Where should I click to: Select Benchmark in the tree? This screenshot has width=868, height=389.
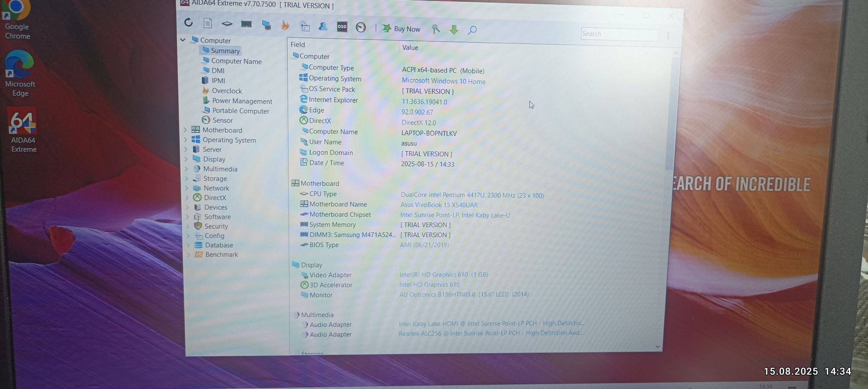point(221,255)
